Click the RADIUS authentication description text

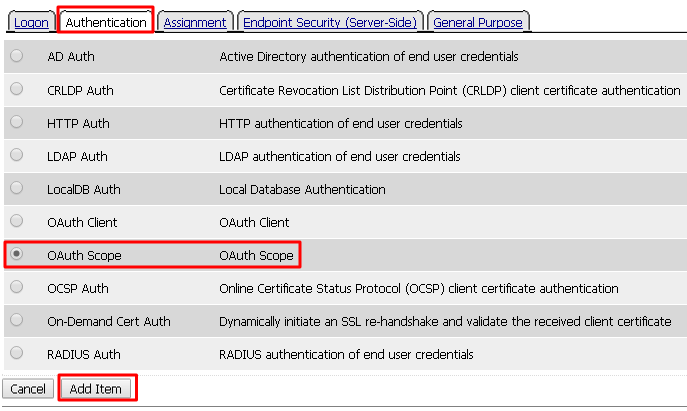tap(346, 354)
